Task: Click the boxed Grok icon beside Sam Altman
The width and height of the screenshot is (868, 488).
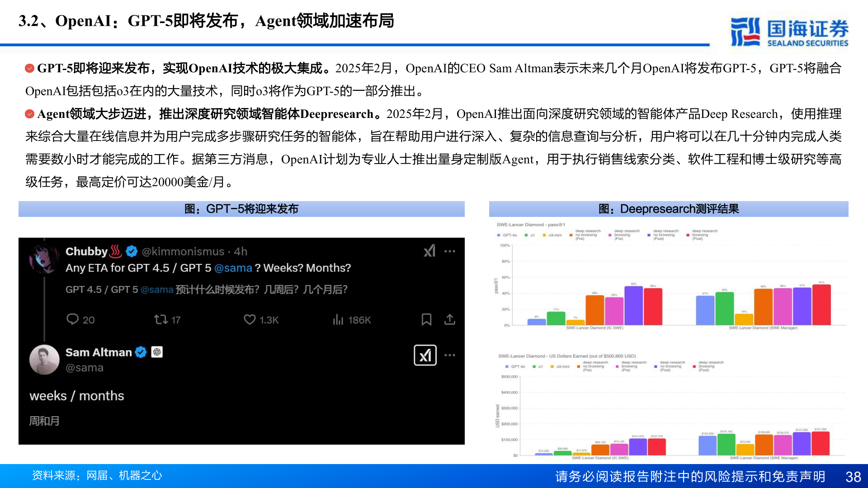Action: 425,355
